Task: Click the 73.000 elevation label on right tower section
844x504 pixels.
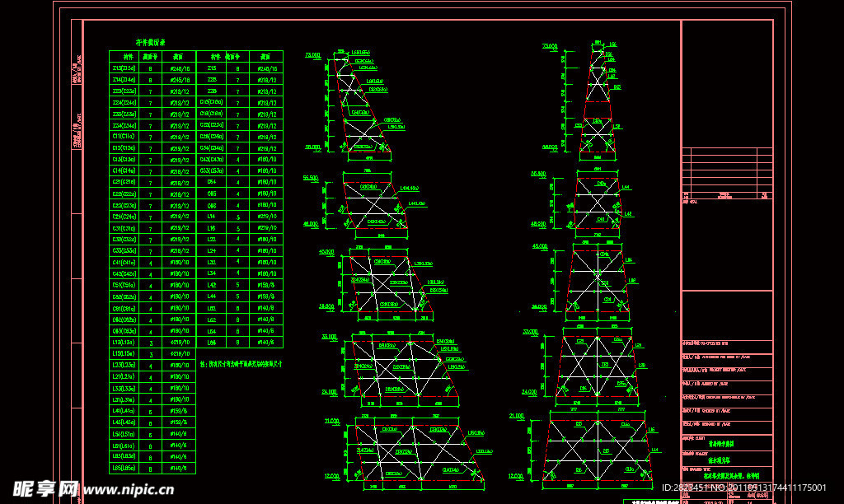Action: tap(550, 46)
